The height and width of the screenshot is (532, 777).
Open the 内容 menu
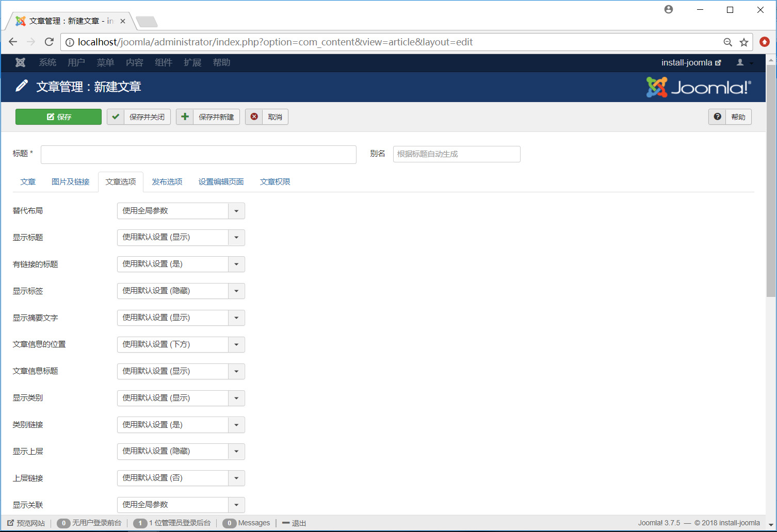135,62
